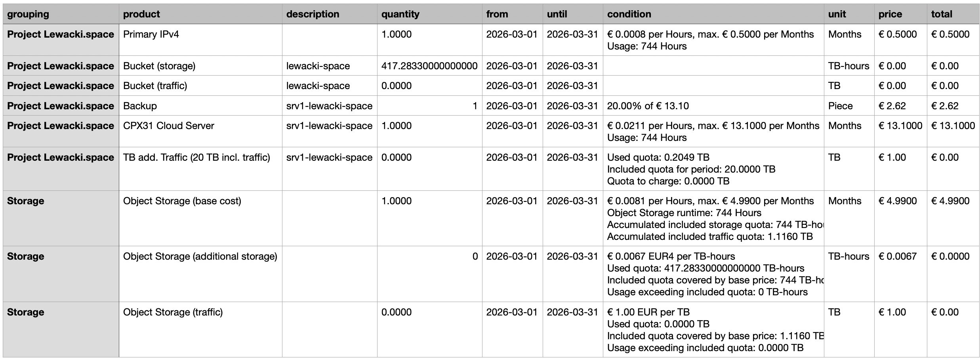
Task: Select the Piece unit cell
Action: (x=849, y=106)
